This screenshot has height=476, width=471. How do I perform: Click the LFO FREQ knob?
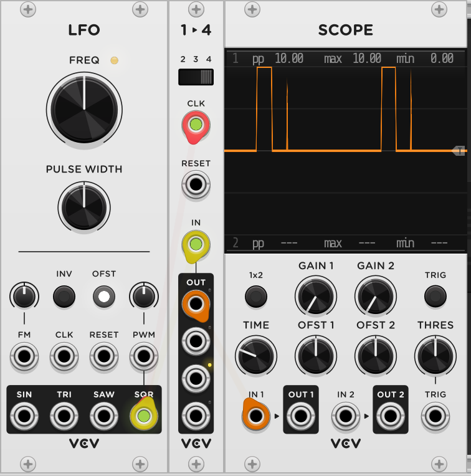tap(84, 110)
